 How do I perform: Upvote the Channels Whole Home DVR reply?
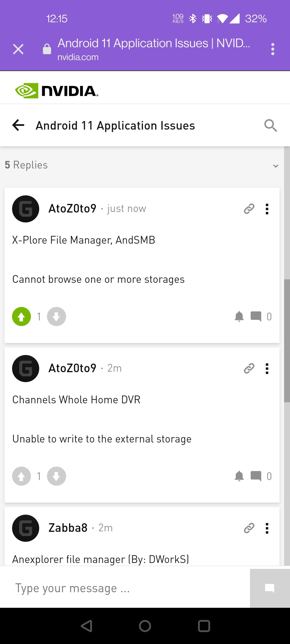click(21, 476)
